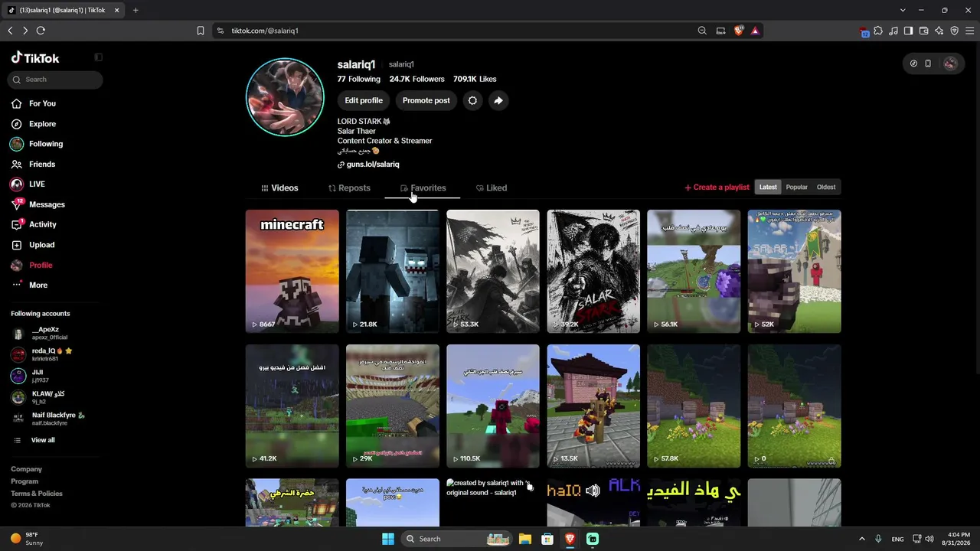View the 24.7K Followers list
The height and width of the screenshot is (551, 980).
click(x=416, y=79)
